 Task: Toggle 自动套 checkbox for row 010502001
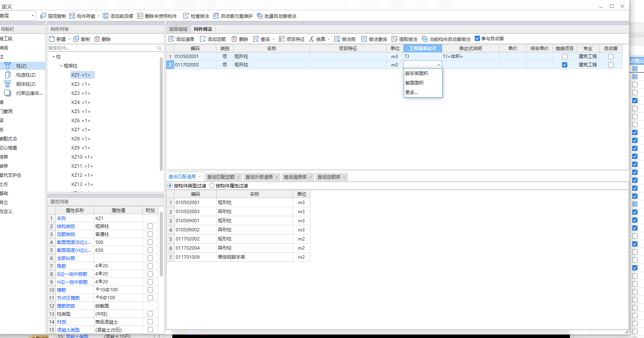(x=611, y=57)
